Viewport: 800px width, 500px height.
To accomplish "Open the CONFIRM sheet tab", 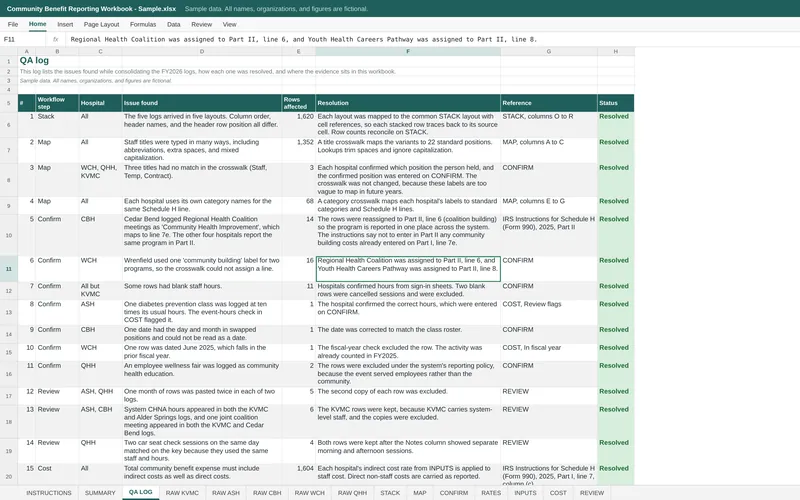I will coord(454,493).
